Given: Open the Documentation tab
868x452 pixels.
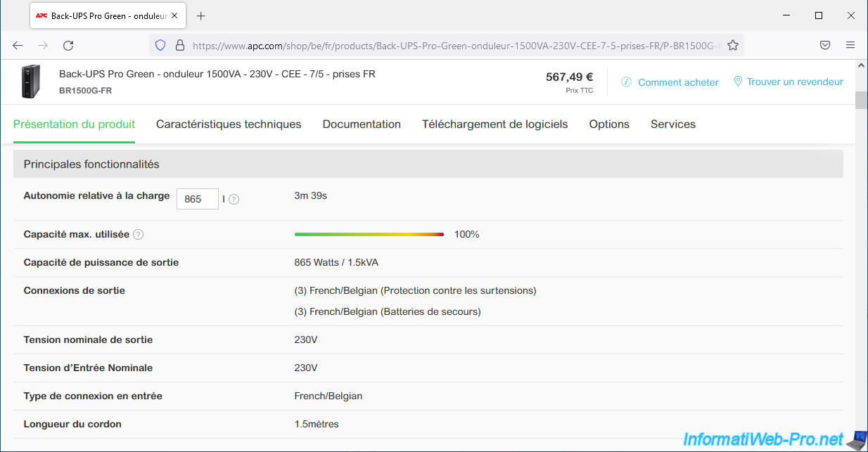Looking at the screenshot, I should [x=362, y=124].
